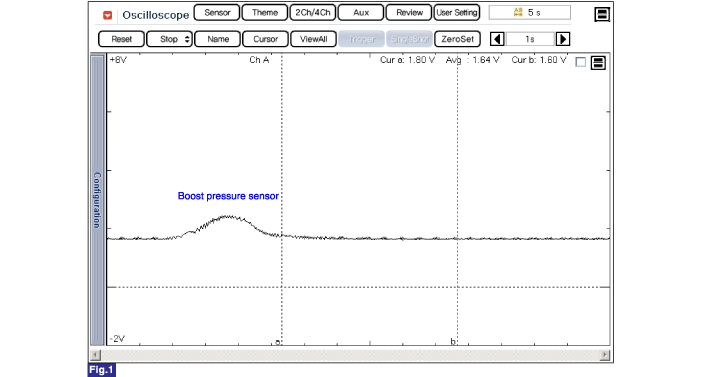701x377 pixels.
Task: Click the horizontal scrollbar track
Action: tap(350, 355)
